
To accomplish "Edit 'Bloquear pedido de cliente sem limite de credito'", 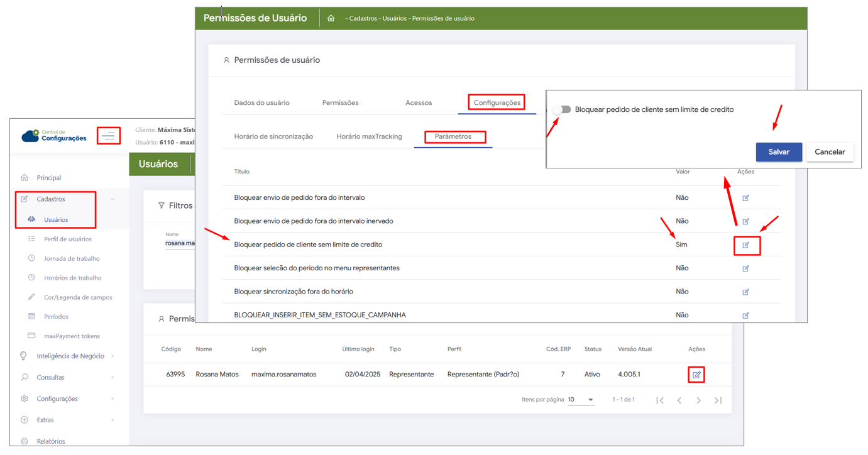I will [x=746, y=245].
